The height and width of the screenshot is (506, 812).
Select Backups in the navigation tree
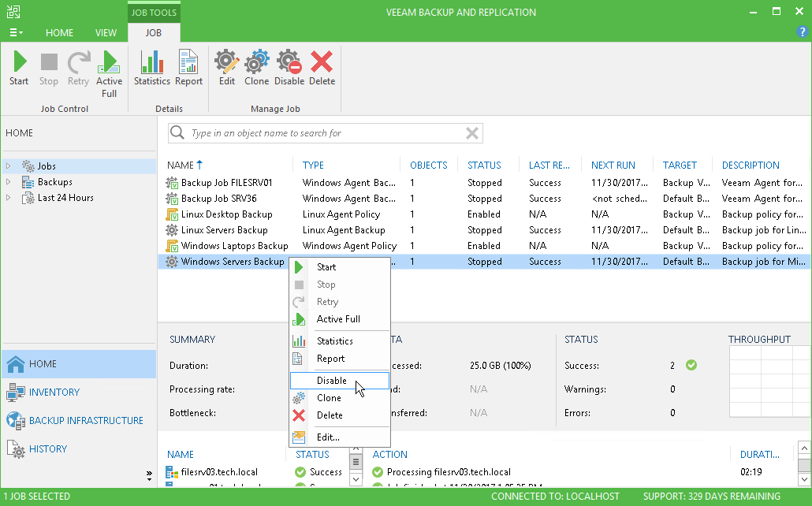pyautogui.click(x=55, y=182)
